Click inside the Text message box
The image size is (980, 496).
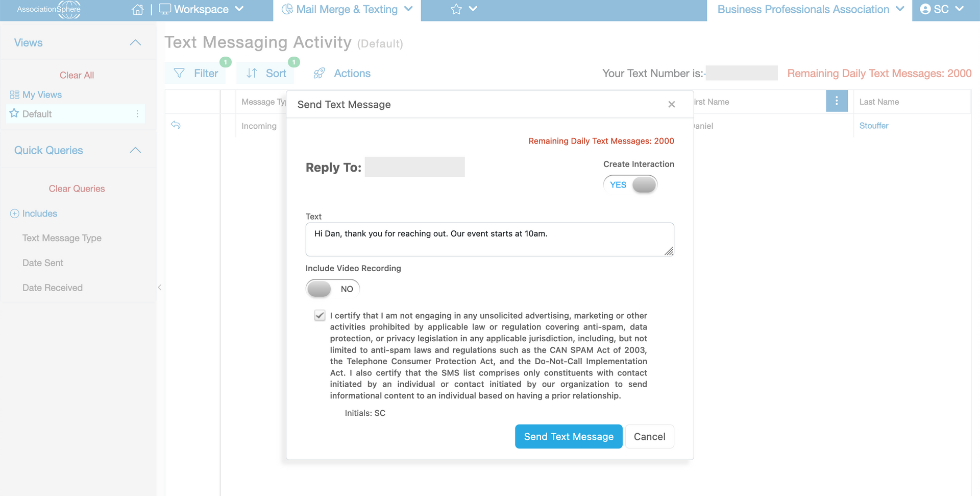click(489, 239)
